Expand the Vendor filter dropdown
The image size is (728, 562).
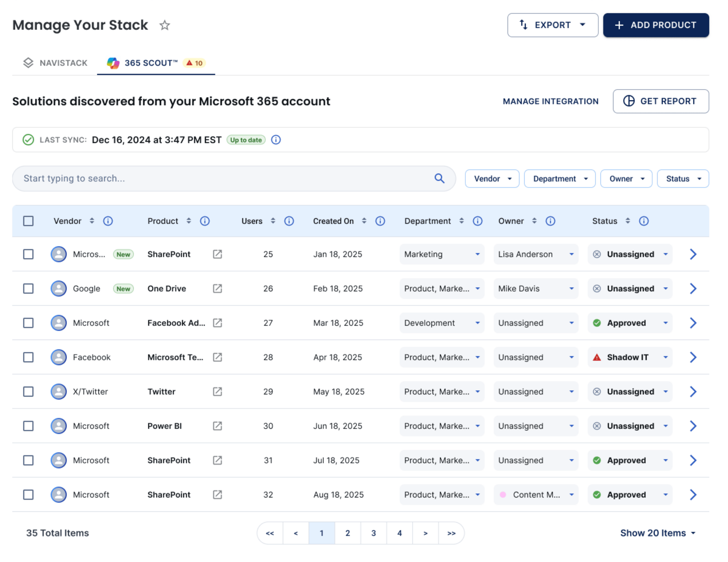pos(492,179)
